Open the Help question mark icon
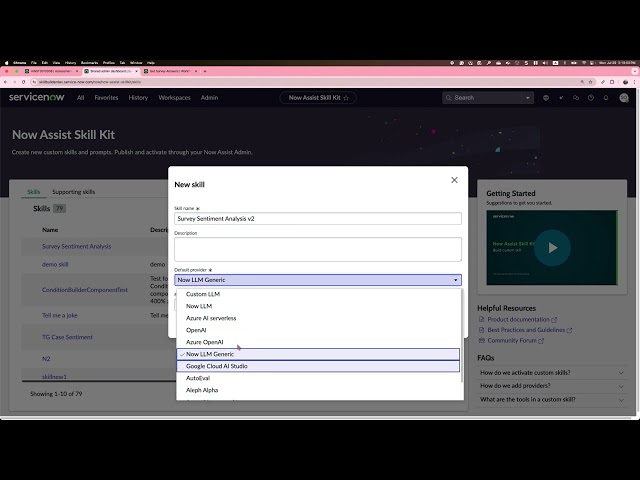Viewport: 640px width, 480px height. point(591,98)
